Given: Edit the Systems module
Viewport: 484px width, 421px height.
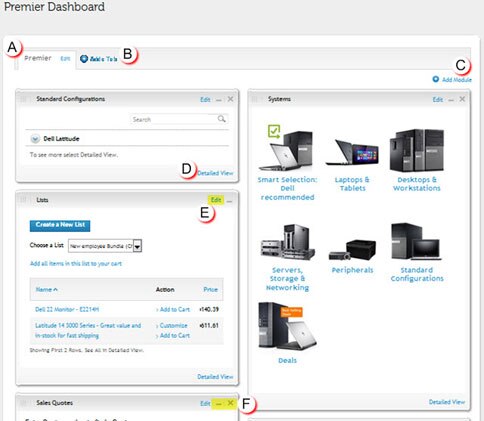Looking at the screenshot, I should [438, 99].
